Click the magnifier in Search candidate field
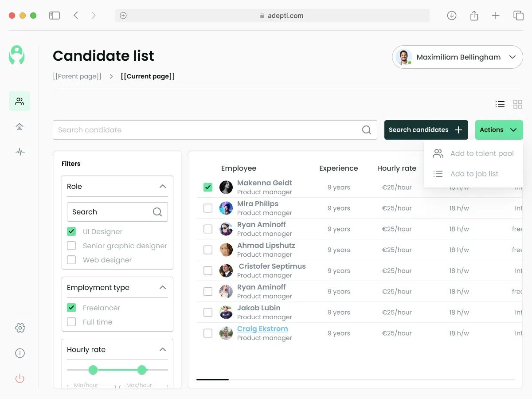The image size is (532, 399). coord(367,130)
